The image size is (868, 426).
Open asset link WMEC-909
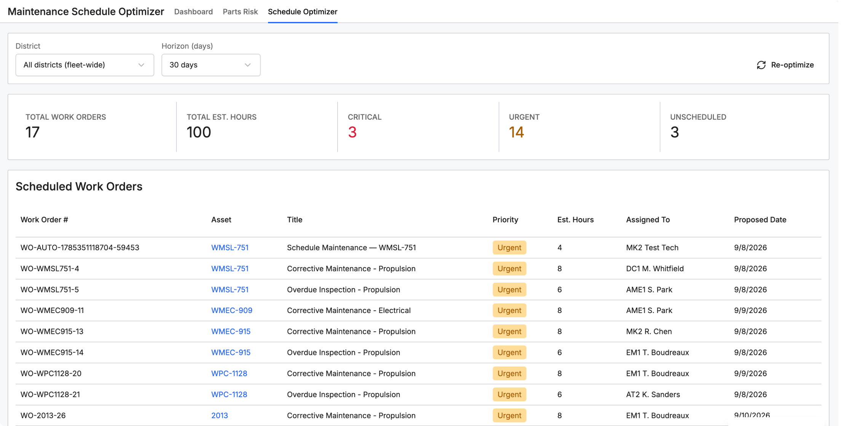coord(232,310)
